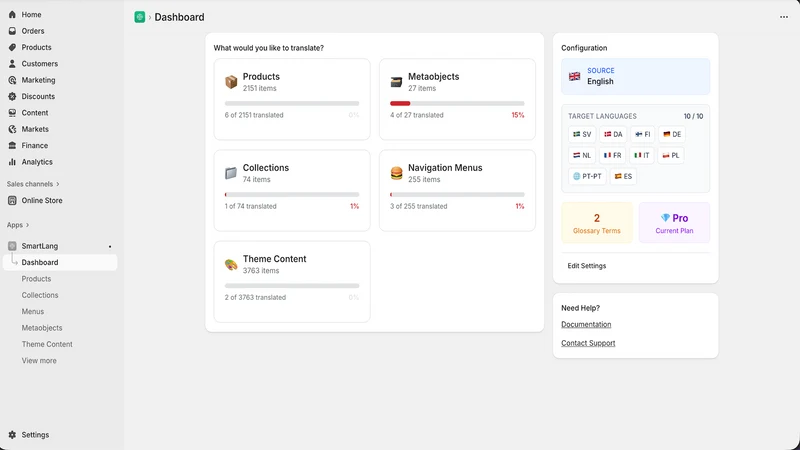Select the ES target language chip
The height and width of the screenshot is (450, 800).
pos(623,176)
